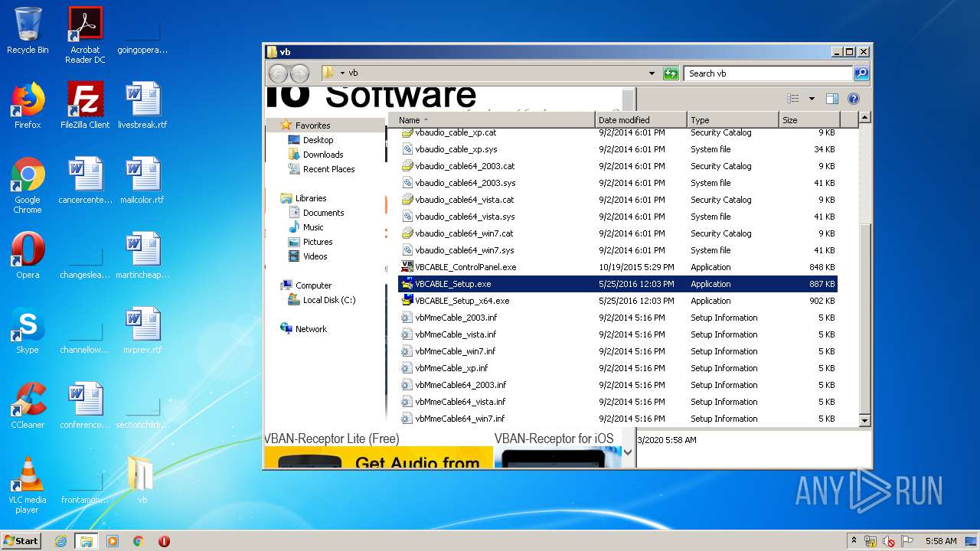Image resolution: width=980 pixels, height=551 pixels.
Task: Select Network in navigation pane
Action: [311, 329]
